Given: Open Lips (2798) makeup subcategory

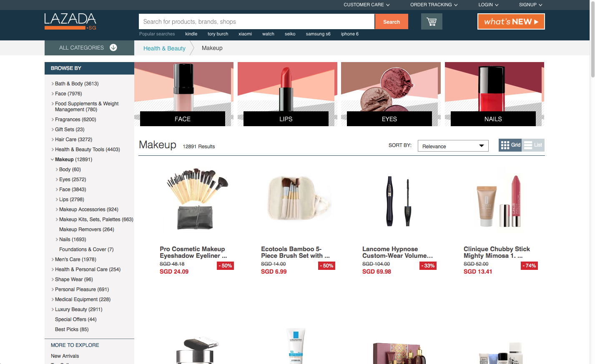Looking at the screenshot, I should tap(72, 199).
